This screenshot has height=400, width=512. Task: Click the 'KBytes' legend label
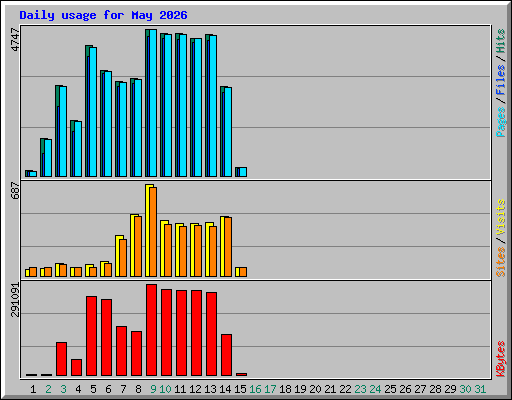(x=500, y=359)
